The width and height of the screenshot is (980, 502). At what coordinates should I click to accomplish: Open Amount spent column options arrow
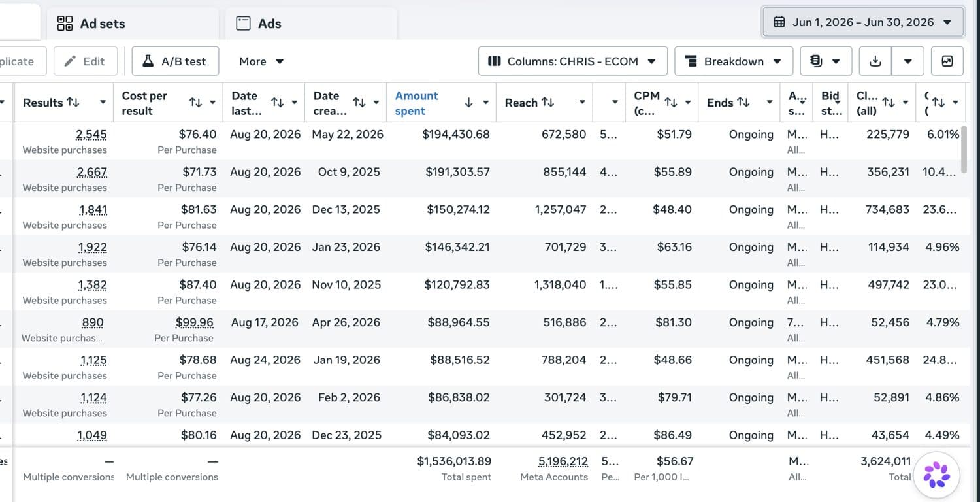[x=485, y=103]
